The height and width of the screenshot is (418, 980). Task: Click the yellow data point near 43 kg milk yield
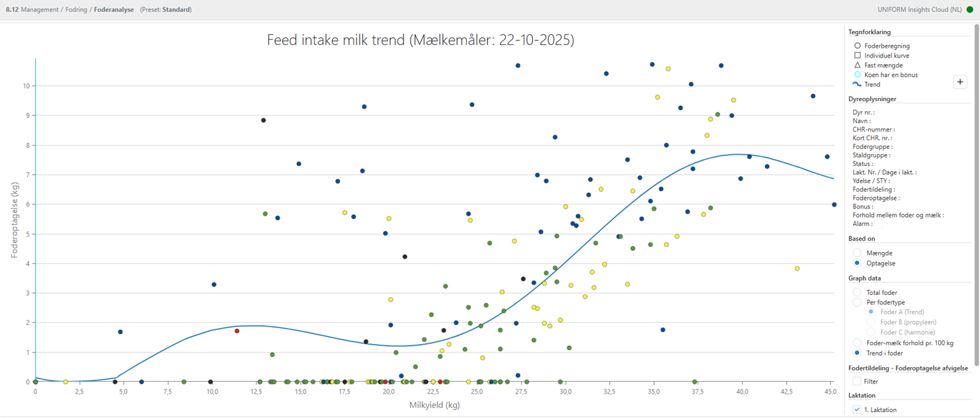tap(797, 269)
